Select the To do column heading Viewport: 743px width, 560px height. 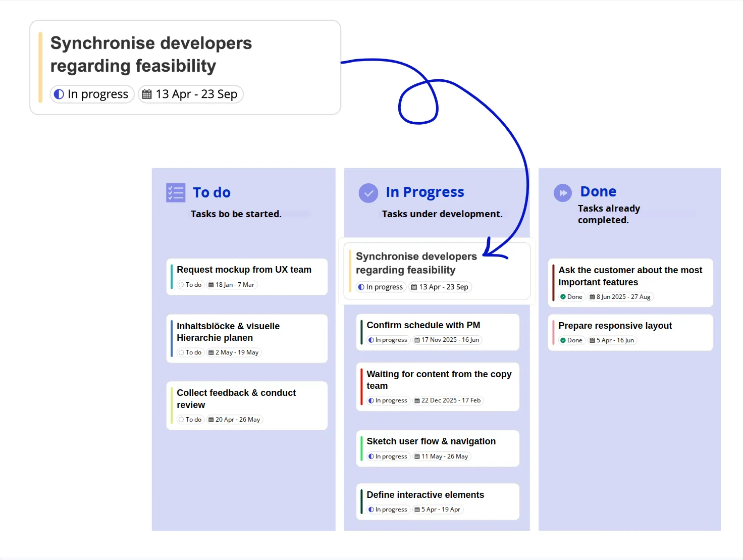coord(211,192)
